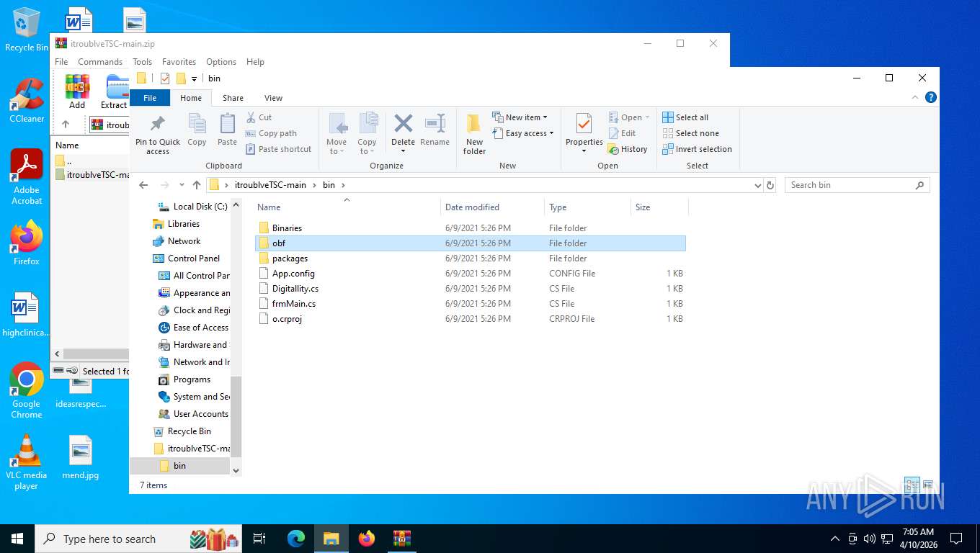Collapse the ribbon with chevron
Screen dimensions: 980x553
coord(915,98)
